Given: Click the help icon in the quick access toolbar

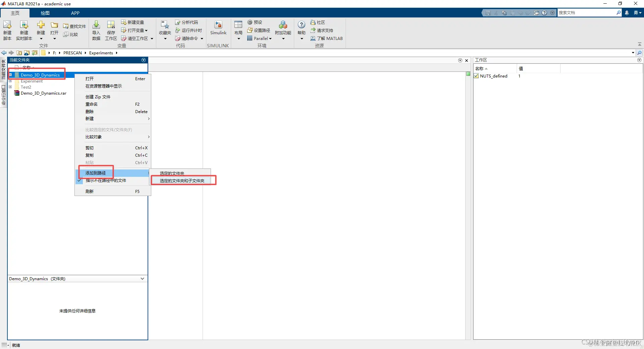Looking at the screenshot, I should click(544, 13).
